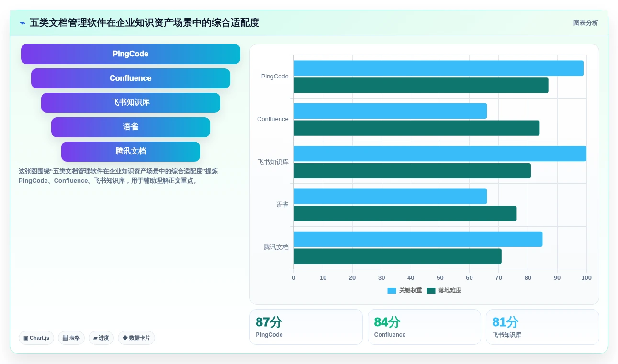Image resolution: width=618 pixels, height=364 pixels.
Task: Select the Confluence funnel bar
Action: (x=131, y=78)
